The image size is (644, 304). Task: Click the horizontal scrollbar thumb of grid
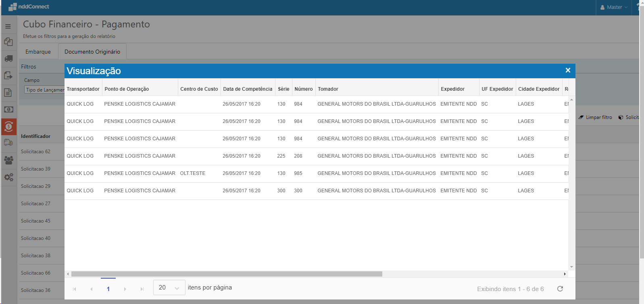point(227,274)
